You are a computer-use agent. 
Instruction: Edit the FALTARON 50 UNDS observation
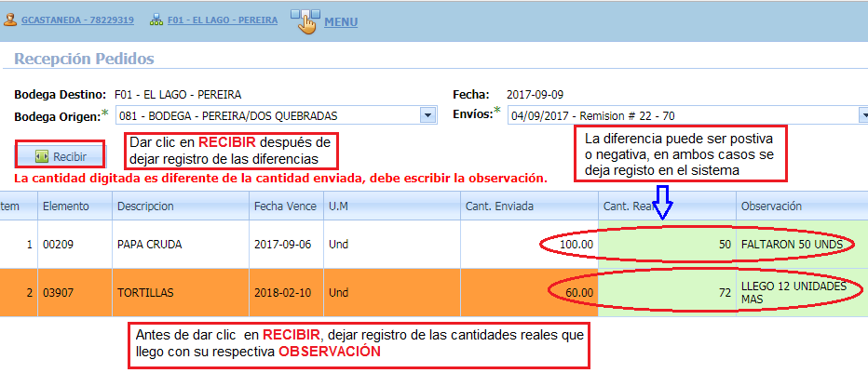802,245
